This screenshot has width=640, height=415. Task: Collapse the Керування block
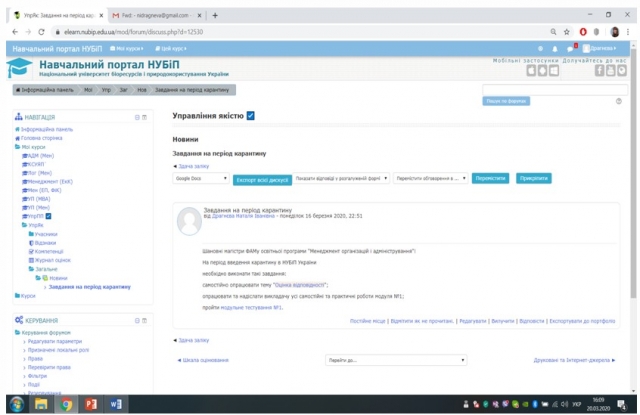point(137,321)
